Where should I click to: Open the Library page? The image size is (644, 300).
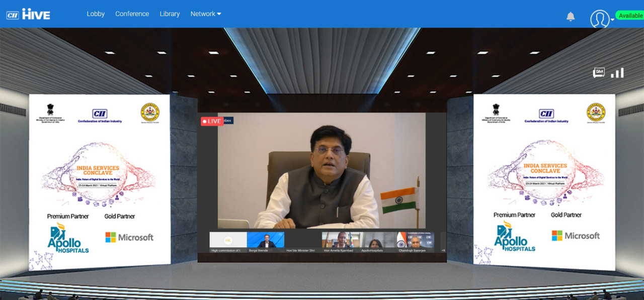click(x=170, y=14)
